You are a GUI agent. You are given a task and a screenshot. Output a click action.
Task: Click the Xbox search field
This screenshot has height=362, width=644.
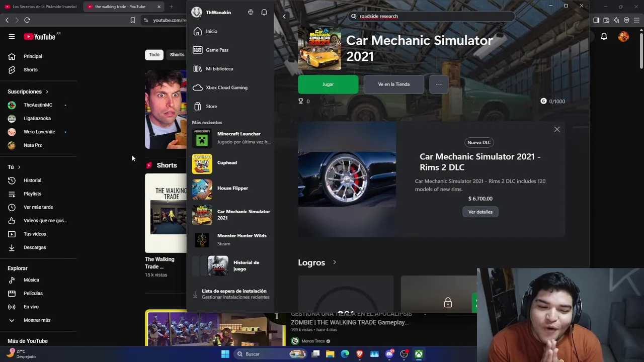pos(433,16)
